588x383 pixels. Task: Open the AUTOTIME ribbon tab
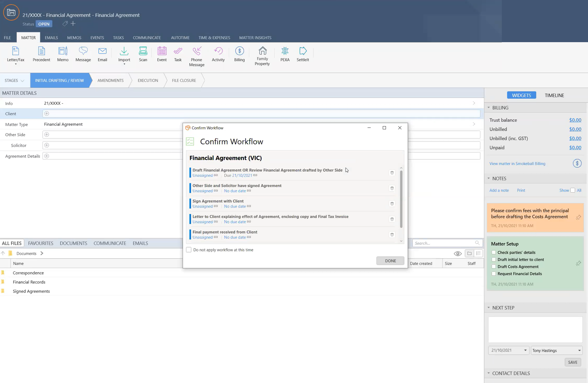coord(180,38)
